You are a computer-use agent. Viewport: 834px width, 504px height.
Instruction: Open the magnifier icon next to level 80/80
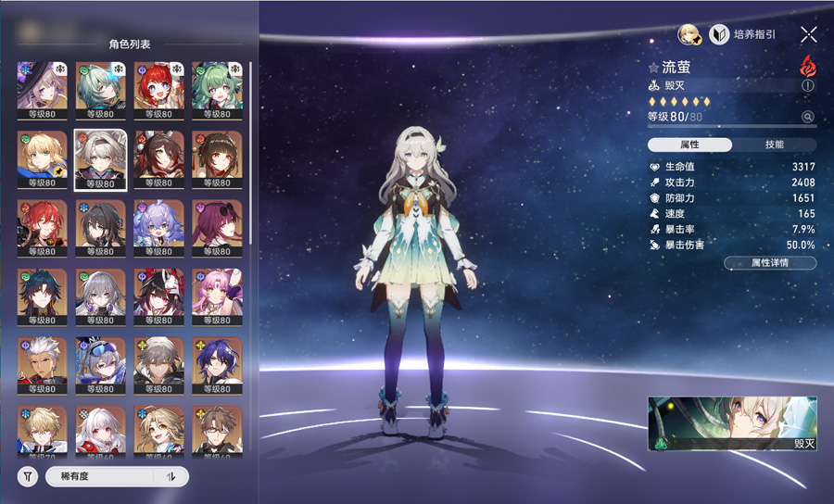pyautogui.click(x=807, y=117)
